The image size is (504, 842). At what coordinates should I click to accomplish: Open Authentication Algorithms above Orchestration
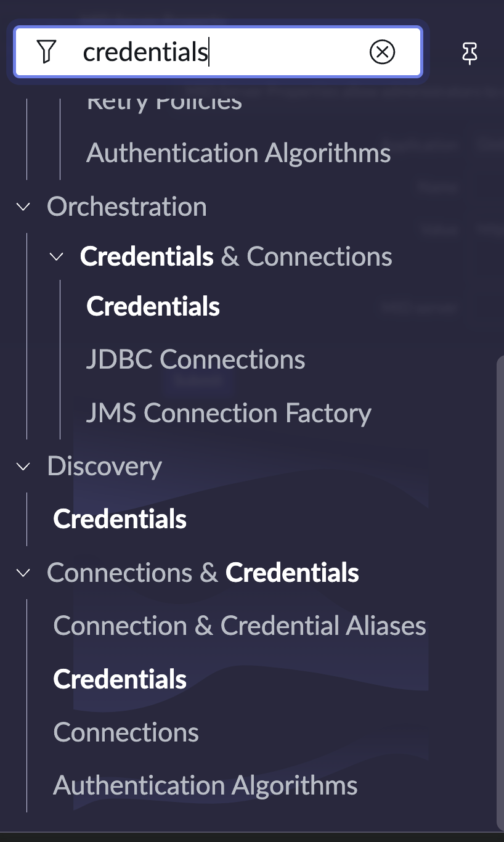[x=238, y=153]
